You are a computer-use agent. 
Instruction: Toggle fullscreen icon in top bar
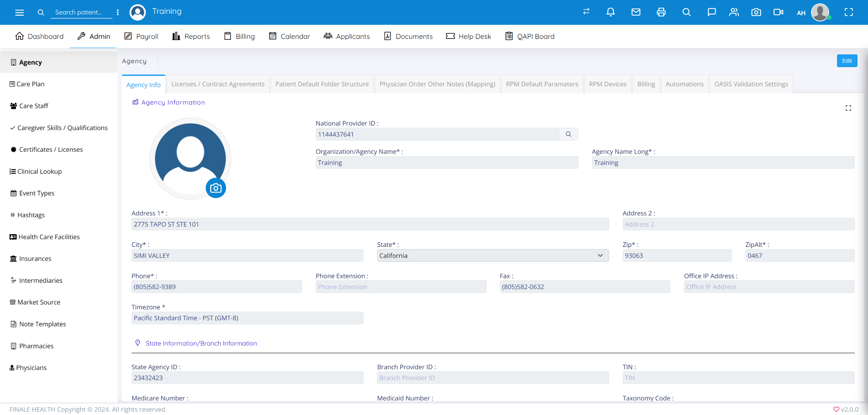[x=848, y=12]
